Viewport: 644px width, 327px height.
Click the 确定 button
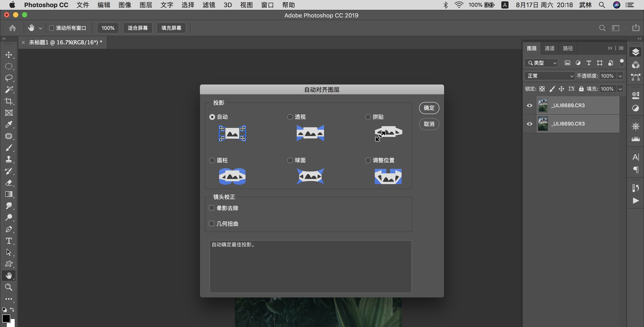coord(429,108)
